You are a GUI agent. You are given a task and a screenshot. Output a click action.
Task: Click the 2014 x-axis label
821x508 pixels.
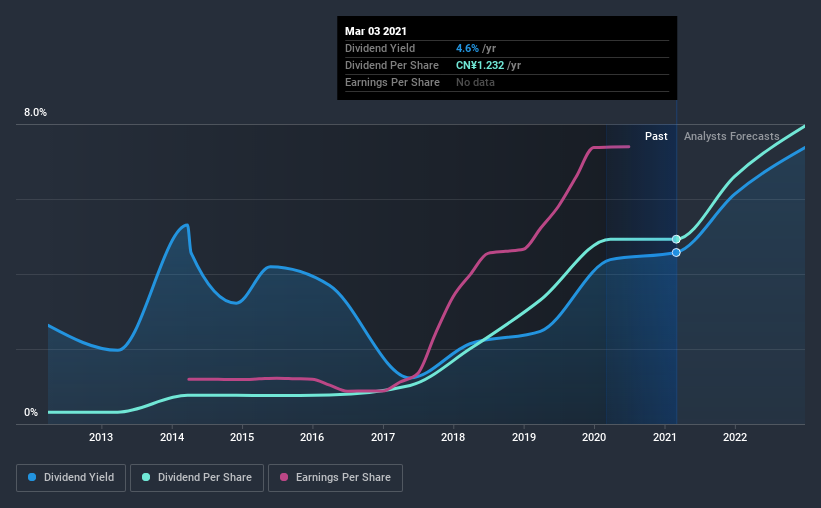[172, 437]
